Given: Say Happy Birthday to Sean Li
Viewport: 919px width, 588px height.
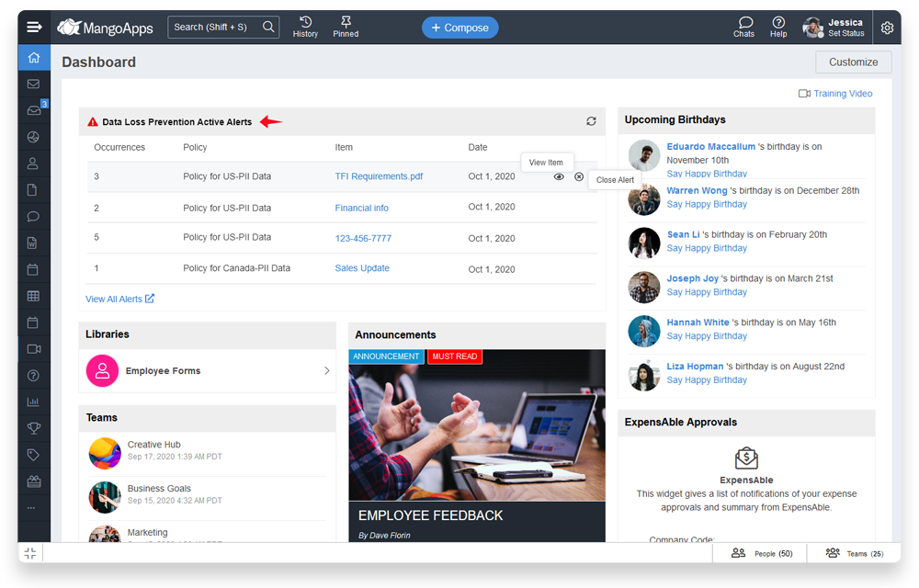Looking at the screenshot, I should pyautogui.click(x=707, y=248).
